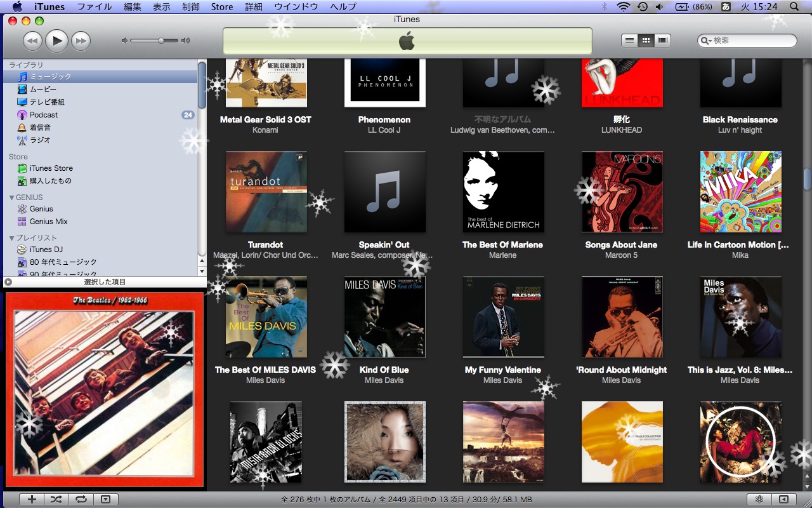Click the Phenomenon album title
The image size is (812, 508).
point(384,119)
